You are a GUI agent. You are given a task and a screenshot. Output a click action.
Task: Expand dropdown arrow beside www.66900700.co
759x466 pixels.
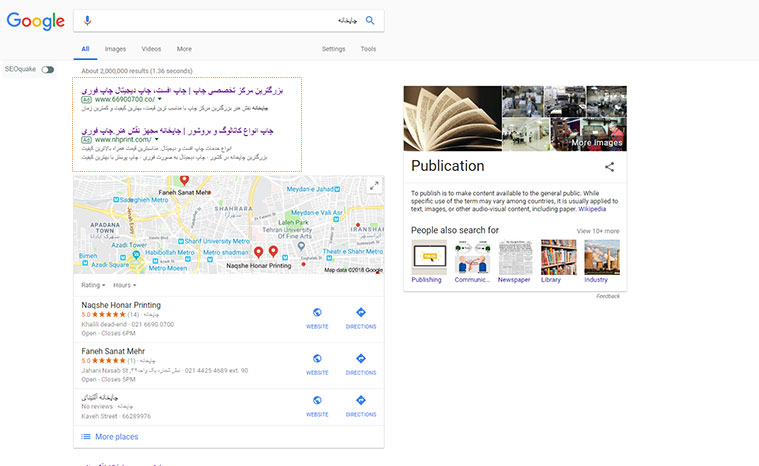[159, 99]
